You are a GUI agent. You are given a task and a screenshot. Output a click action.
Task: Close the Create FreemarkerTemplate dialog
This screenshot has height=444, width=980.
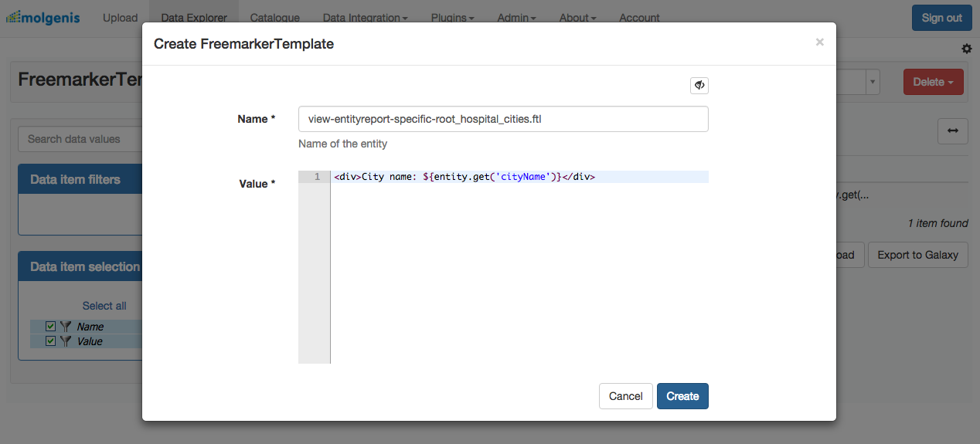pos(819,42)
